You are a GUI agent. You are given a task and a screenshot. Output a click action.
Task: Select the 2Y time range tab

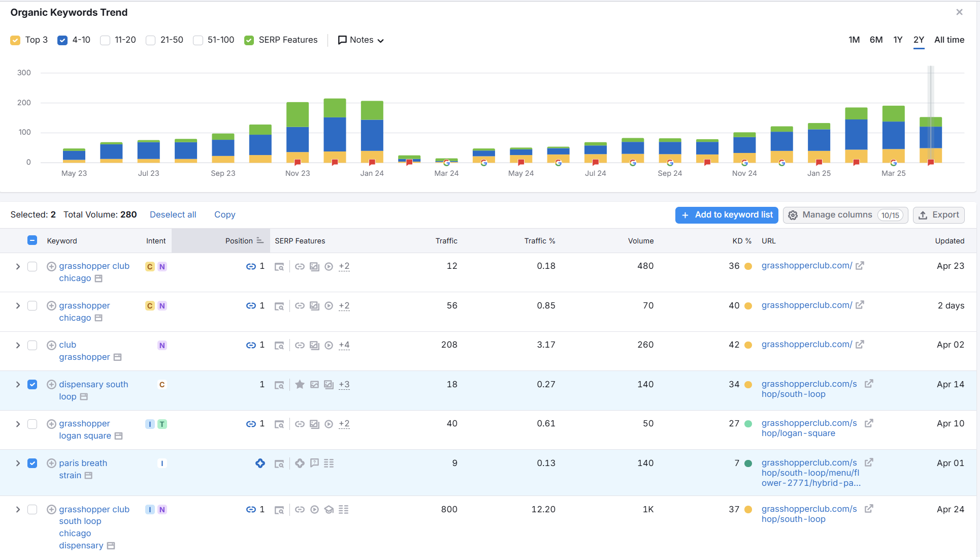[x=919, y=40]
